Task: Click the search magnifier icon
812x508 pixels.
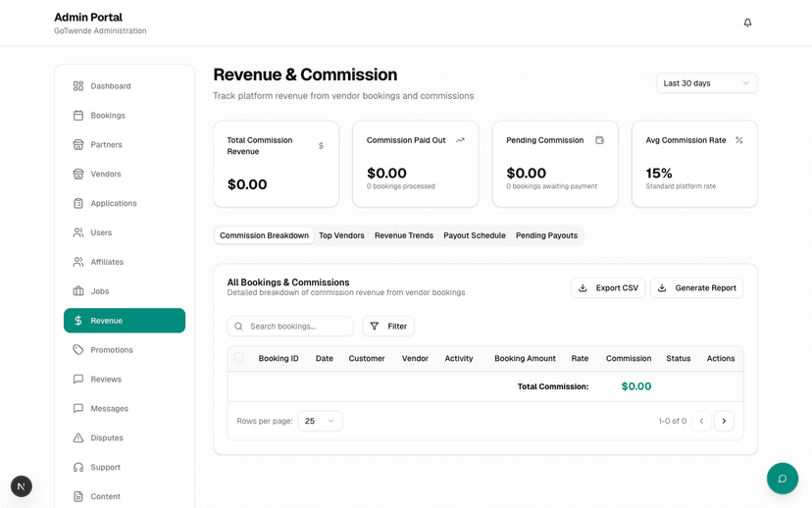Action: point(238,327)
